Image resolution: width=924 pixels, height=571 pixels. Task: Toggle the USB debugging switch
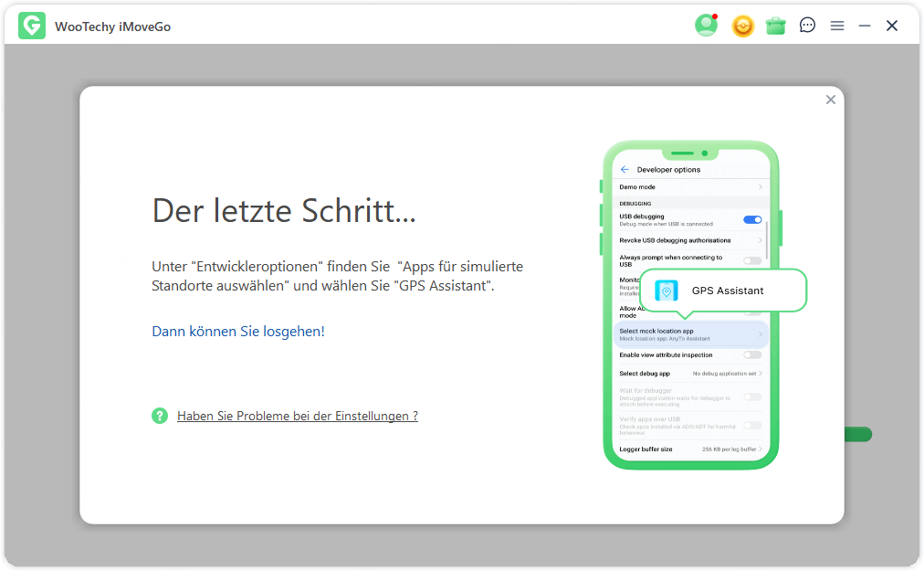click(752, 220)
